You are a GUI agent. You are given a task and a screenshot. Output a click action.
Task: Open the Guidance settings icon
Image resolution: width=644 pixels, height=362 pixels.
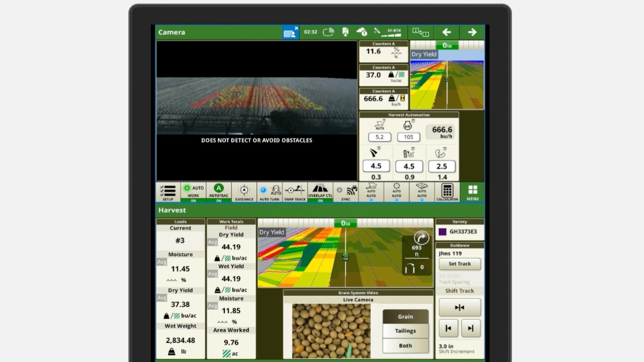pyautogui.click(x=244, y=192)
